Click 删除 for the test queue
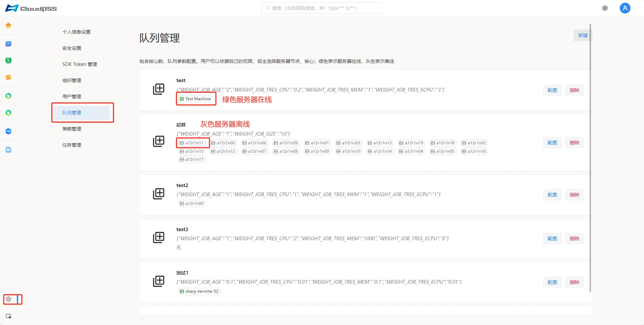 point(575,90)
